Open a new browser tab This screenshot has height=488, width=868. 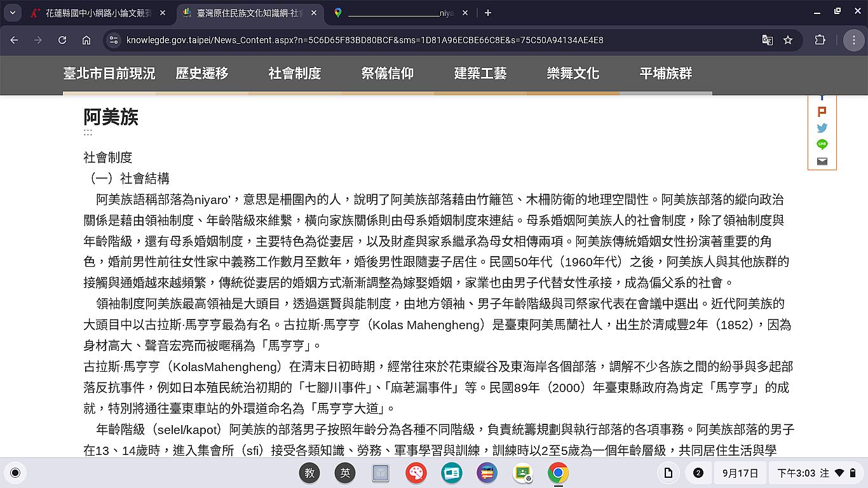click(488, 13)
